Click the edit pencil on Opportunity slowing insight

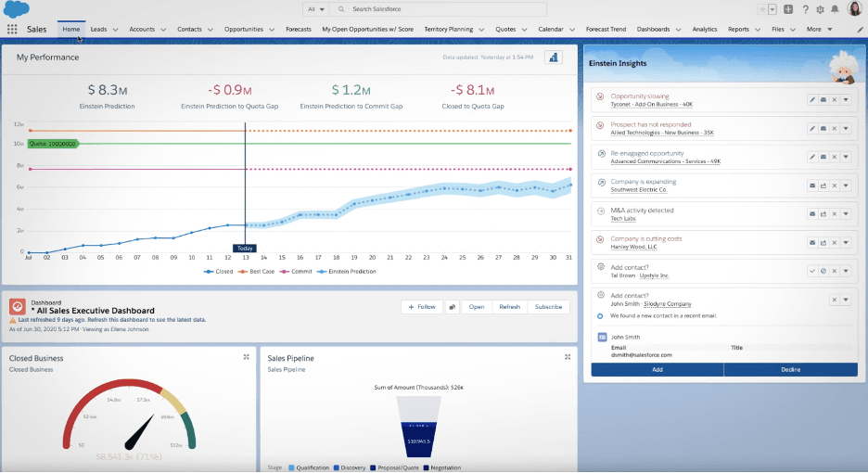click(812, 100)
